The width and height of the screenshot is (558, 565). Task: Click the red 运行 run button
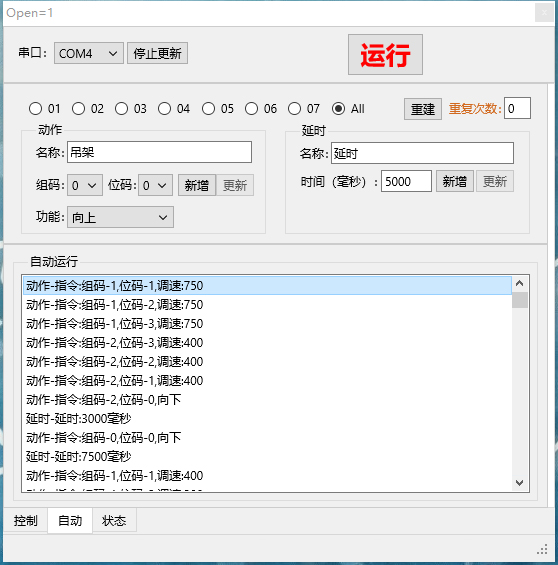coord(385,54)
